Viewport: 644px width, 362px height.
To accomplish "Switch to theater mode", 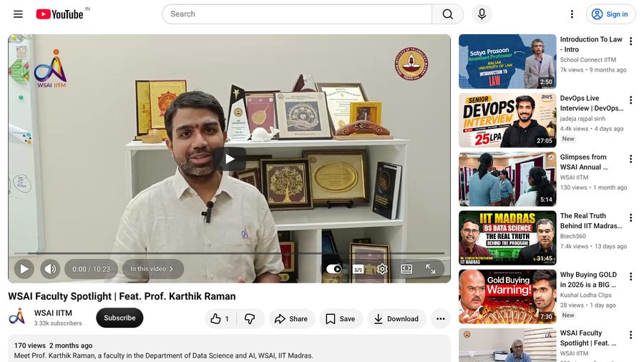I will (406, 269).
